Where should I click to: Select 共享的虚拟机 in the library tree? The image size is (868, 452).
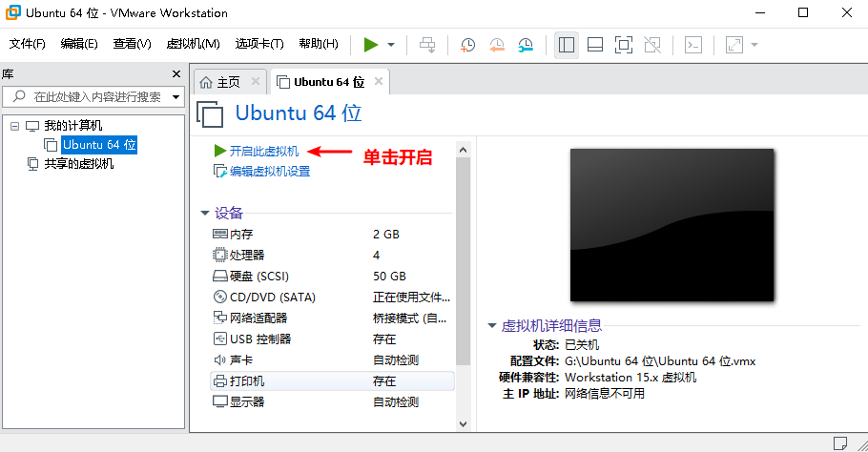78,164
